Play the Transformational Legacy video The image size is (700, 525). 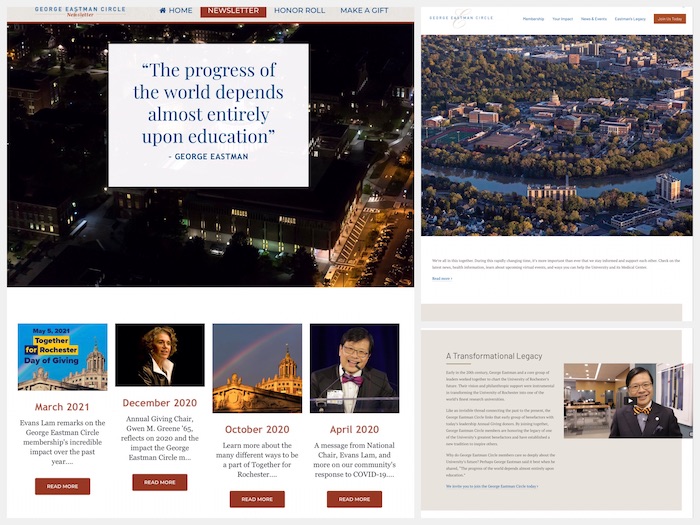coord(629,400)
